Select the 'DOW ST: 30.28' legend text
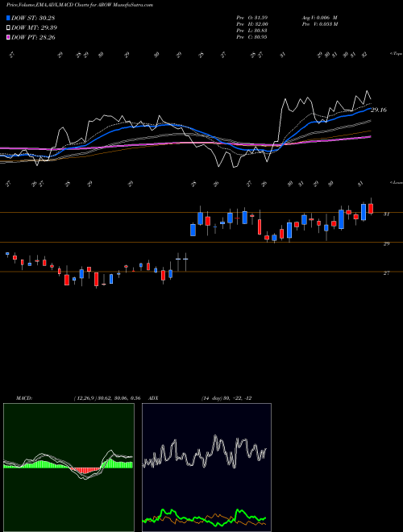 point(33,18)
